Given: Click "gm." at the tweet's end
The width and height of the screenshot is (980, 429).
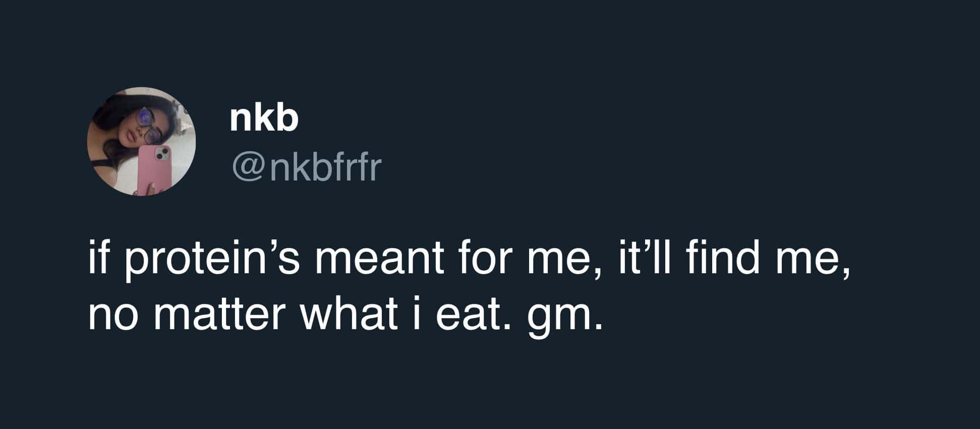Looking at the screenshot, I should point(564,319).
